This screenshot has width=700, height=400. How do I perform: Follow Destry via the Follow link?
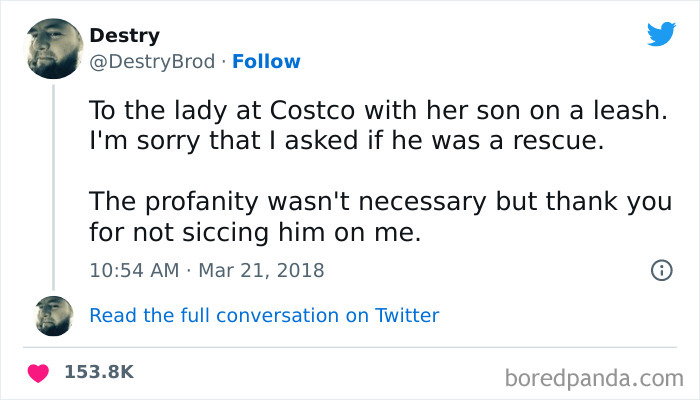pyautogui.click(x=266, y=62)
